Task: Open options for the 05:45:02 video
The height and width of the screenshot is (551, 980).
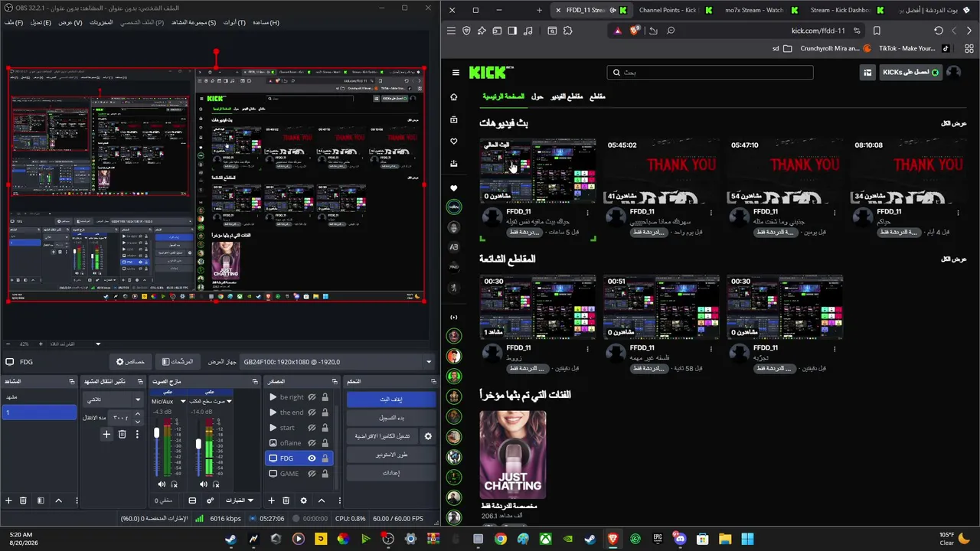Action: [x=711, y=212]
